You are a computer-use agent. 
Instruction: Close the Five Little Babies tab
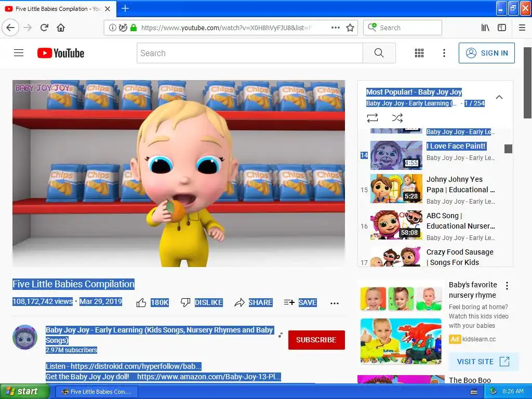pos(108,9)
